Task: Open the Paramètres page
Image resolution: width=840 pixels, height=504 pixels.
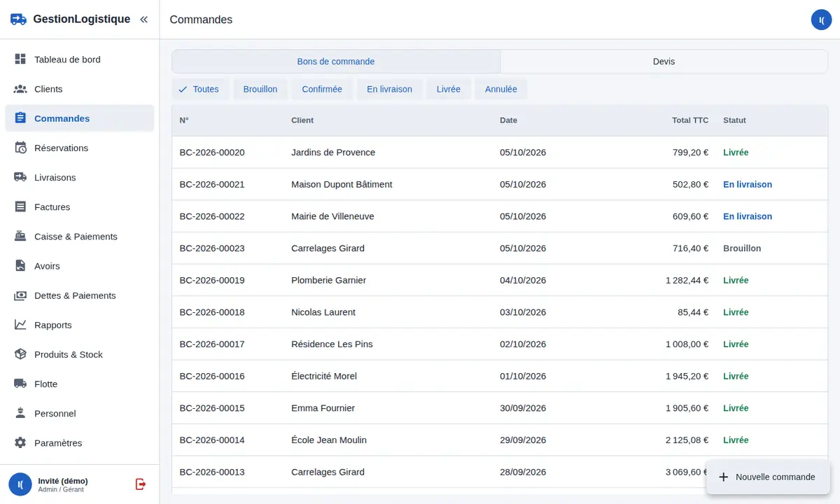Action: (x=80, y=443)
